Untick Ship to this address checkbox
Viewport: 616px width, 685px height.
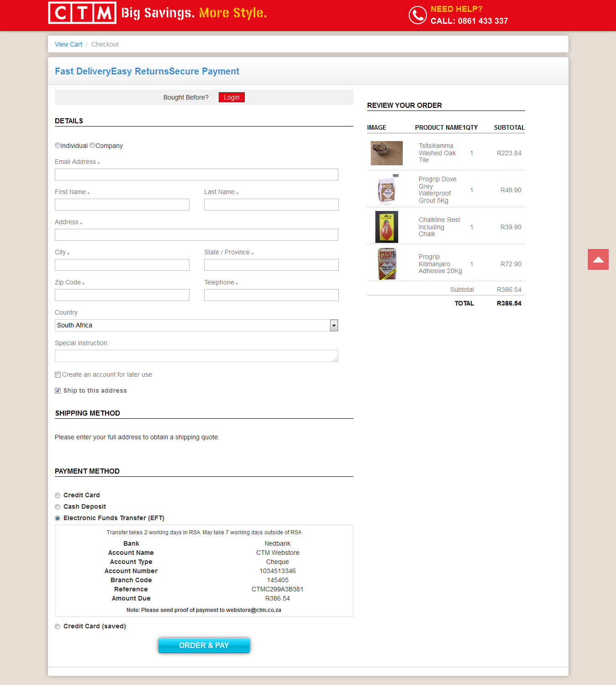[x=58, y=390]
